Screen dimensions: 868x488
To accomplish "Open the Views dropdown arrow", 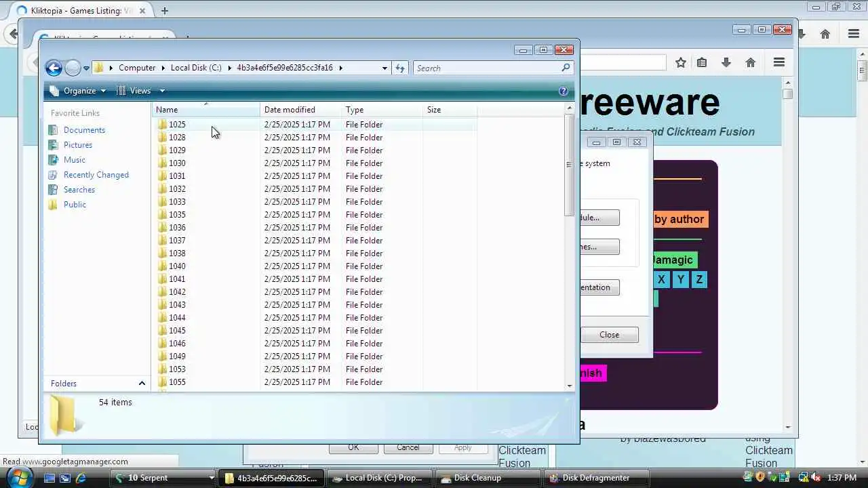I will coord(162,91).
